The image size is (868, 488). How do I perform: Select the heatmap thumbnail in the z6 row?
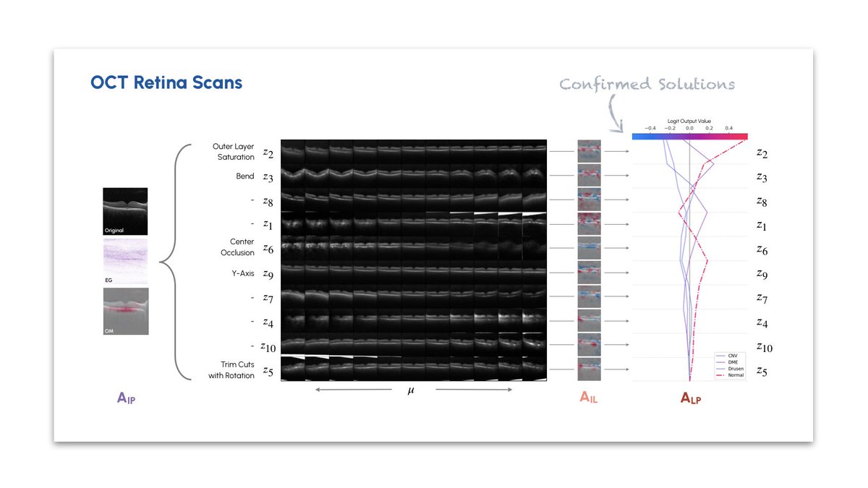click(590, 248)
